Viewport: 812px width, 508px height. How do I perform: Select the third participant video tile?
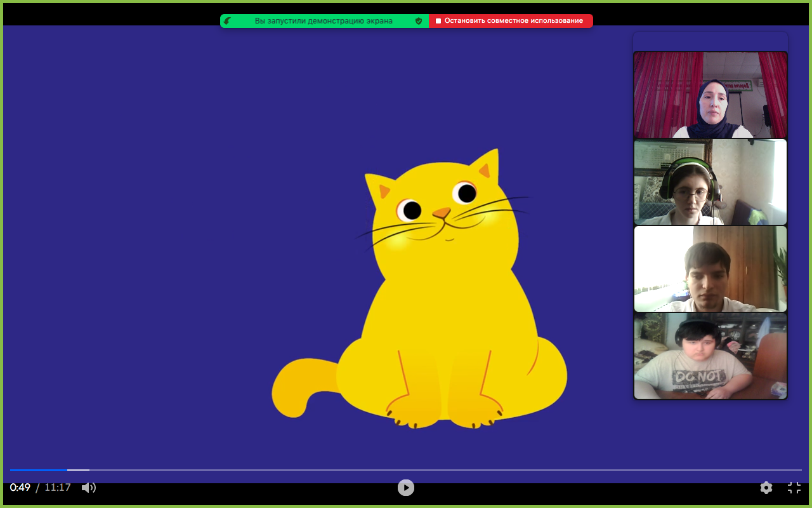click(x=710, y=269)
